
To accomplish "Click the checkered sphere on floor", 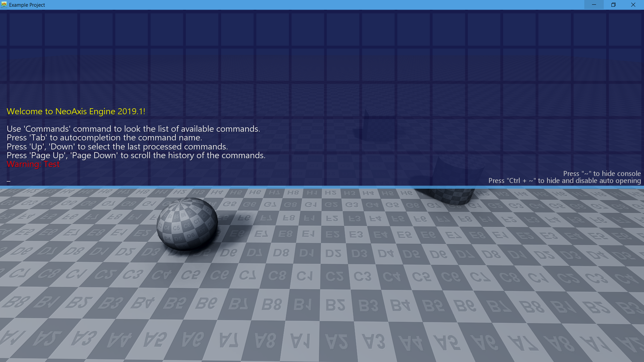I will [x=187, y=224].
